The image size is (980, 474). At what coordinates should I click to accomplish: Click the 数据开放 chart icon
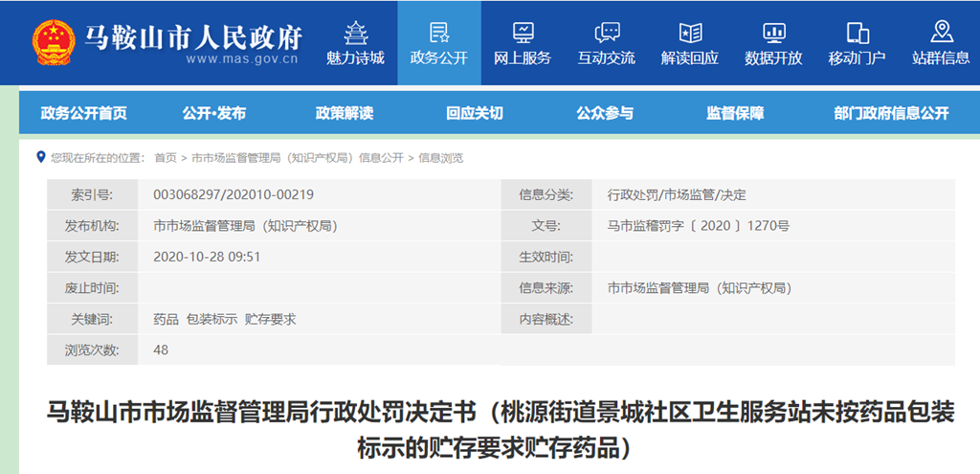point(773,34)
